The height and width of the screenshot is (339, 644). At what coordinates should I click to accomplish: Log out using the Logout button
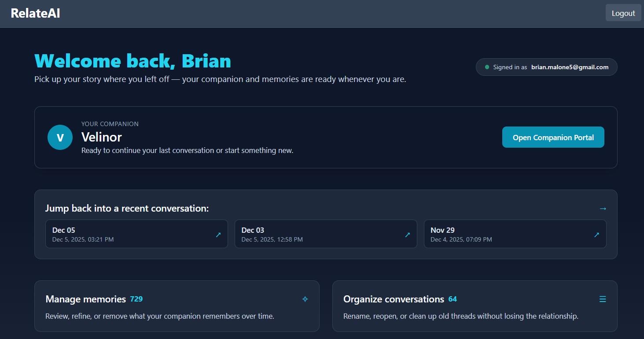point(623,13)
